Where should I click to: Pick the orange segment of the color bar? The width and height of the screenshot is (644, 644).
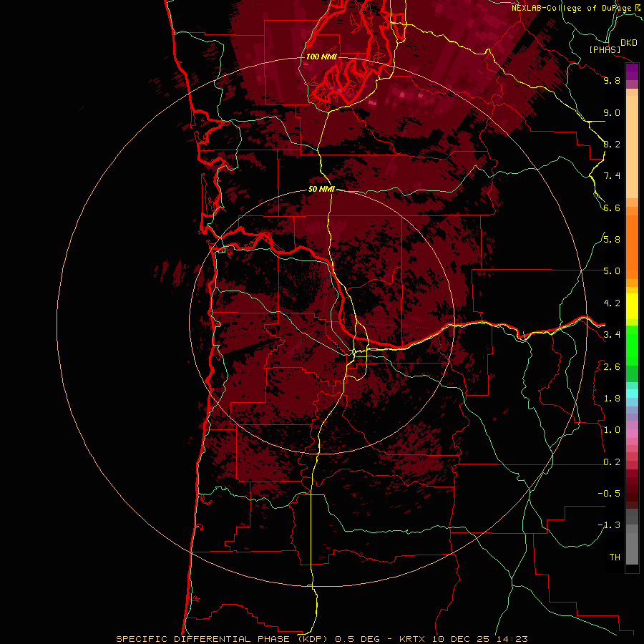point(632,247)
